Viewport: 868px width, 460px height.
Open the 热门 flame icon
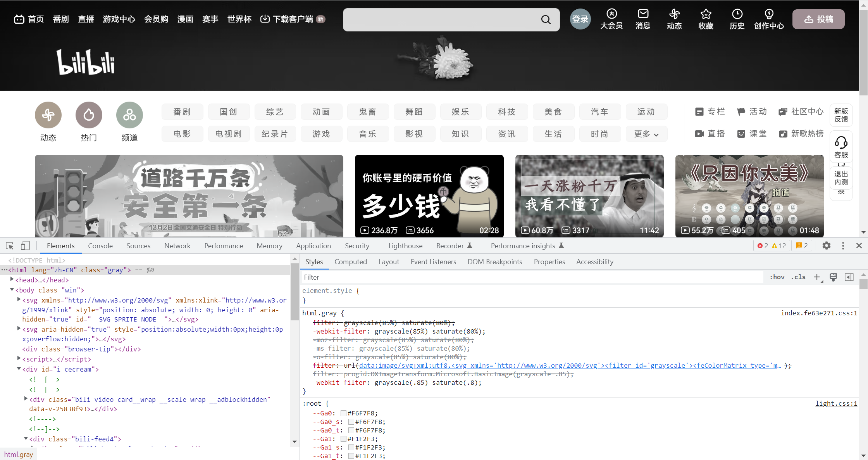(x=89, y=115)
